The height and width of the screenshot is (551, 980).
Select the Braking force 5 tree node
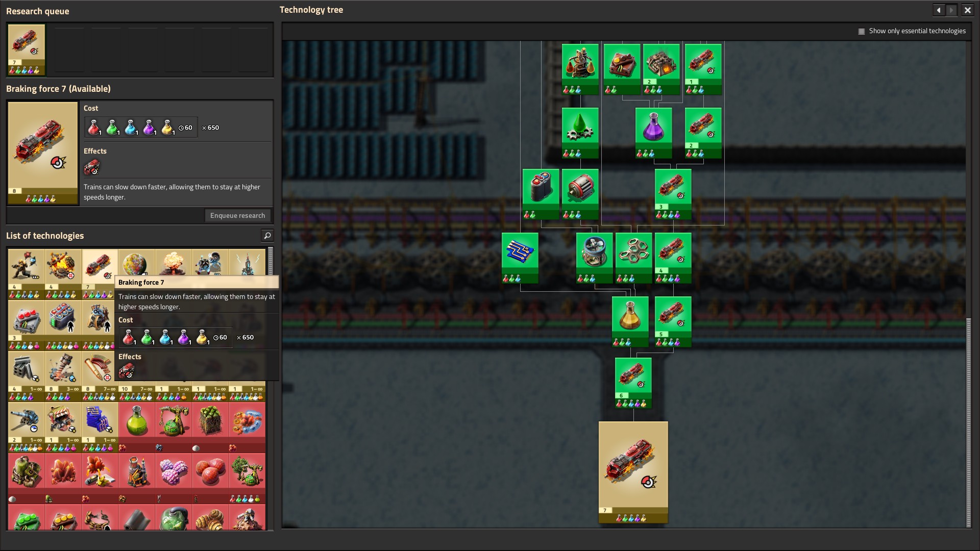[673, 322]
